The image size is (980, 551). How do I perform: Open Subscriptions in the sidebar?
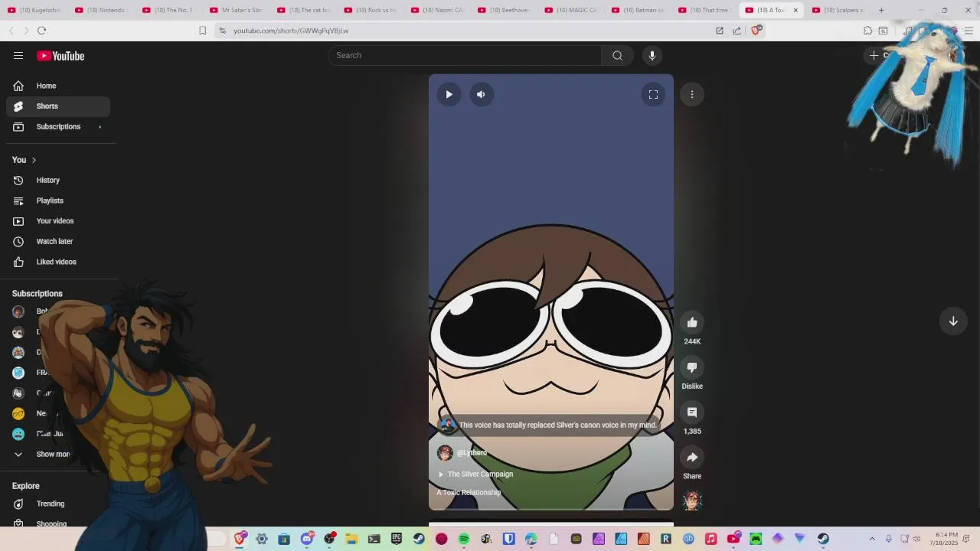coord(58,126)
